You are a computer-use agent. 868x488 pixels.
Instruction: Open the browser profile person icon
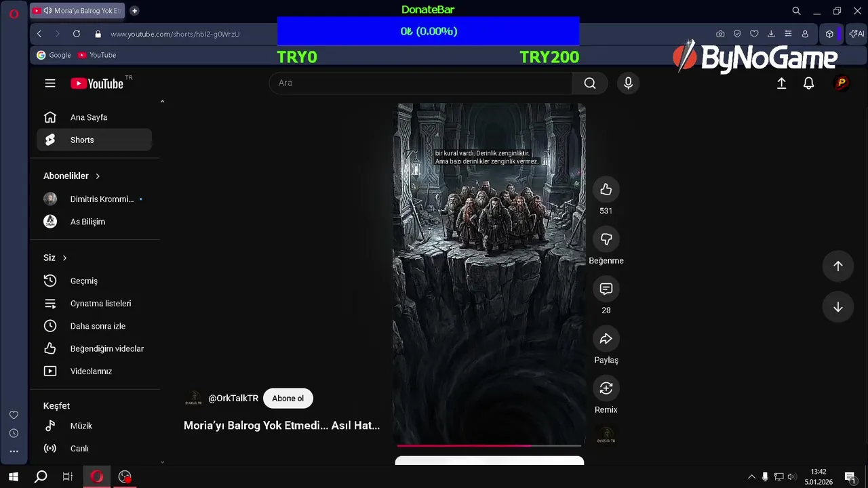pos(805,34)
